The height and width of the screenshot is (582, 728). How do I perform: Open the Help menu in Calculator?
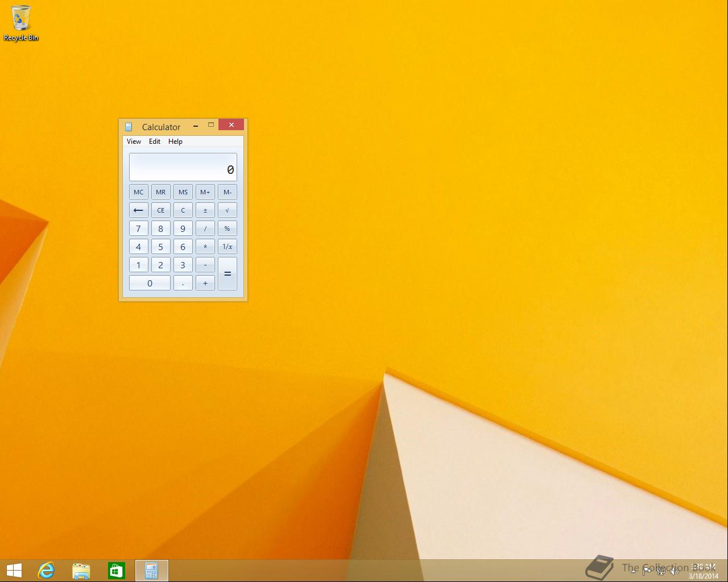pyautogui.click(x=175, y=142)
